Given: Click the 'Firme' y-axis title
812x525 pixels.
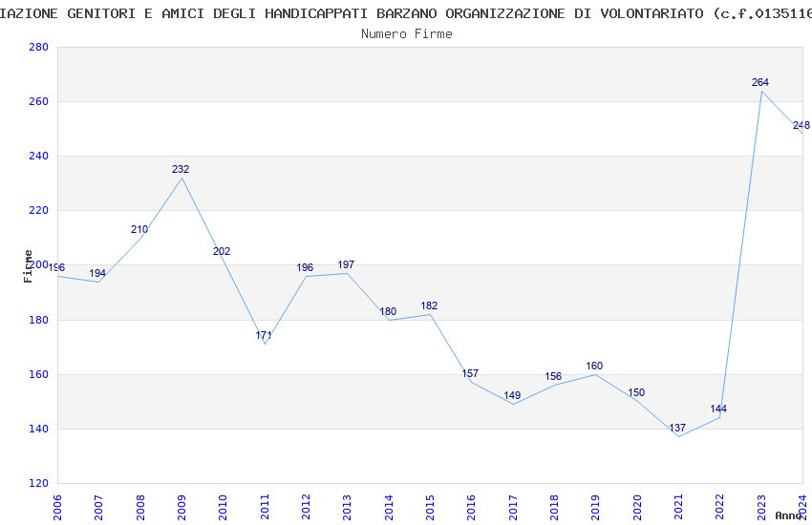Looking at the screenshot, I should click(28, 266).
